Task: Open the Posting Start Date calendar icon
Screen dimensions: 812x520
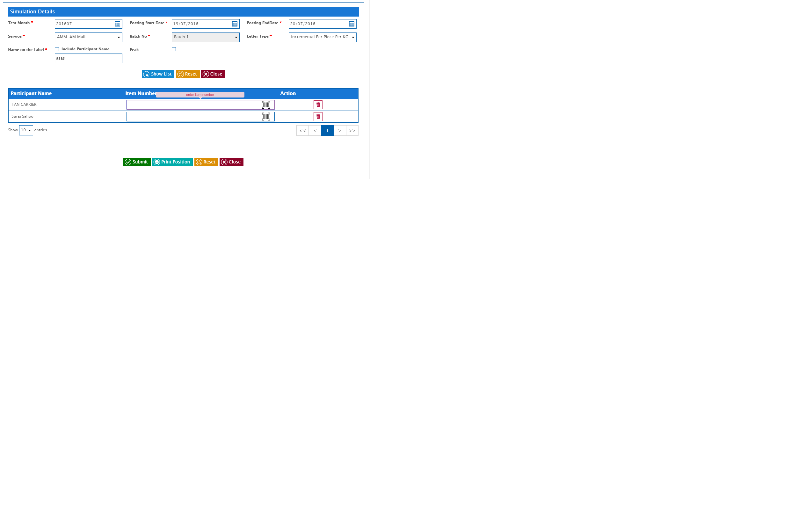Action: 235,24
